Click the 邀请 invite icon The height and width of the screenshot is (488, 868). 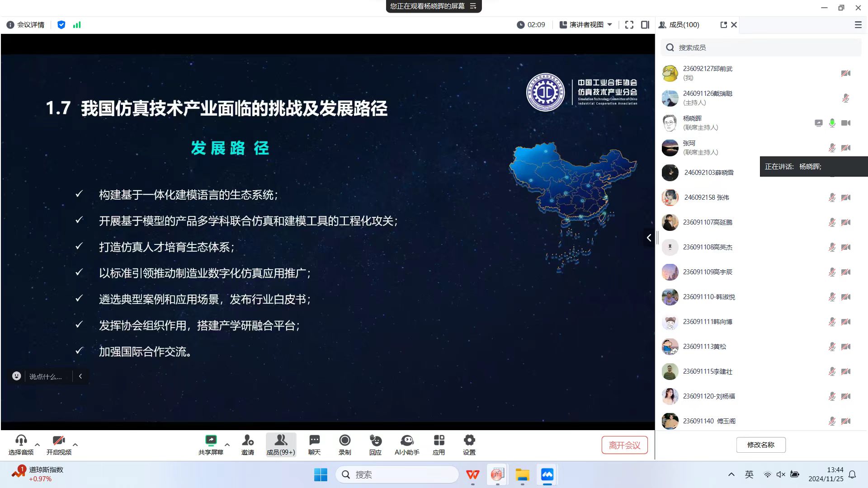pos(248,441)
